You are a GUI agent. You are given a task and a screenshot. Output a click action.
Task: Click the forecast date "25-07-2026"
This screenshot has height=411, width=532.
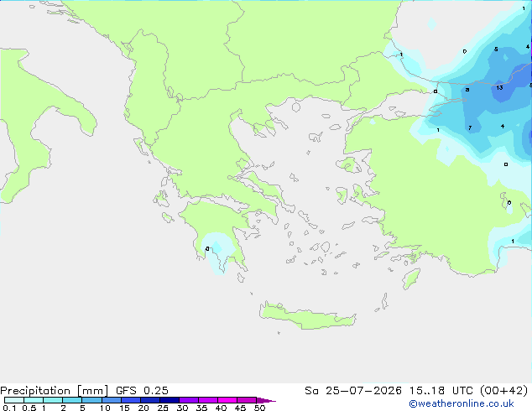(363, 391)
